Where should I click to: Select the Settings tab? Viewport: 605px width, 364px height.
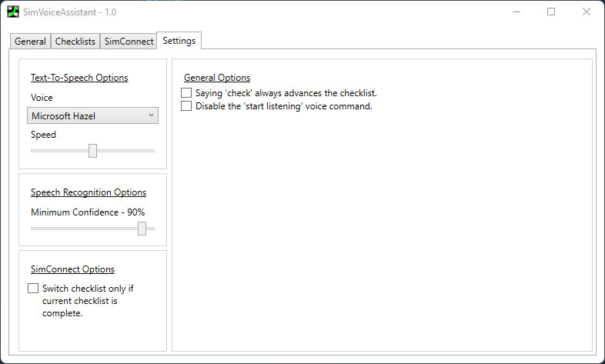pyautogui.click(x=179, y=41)
